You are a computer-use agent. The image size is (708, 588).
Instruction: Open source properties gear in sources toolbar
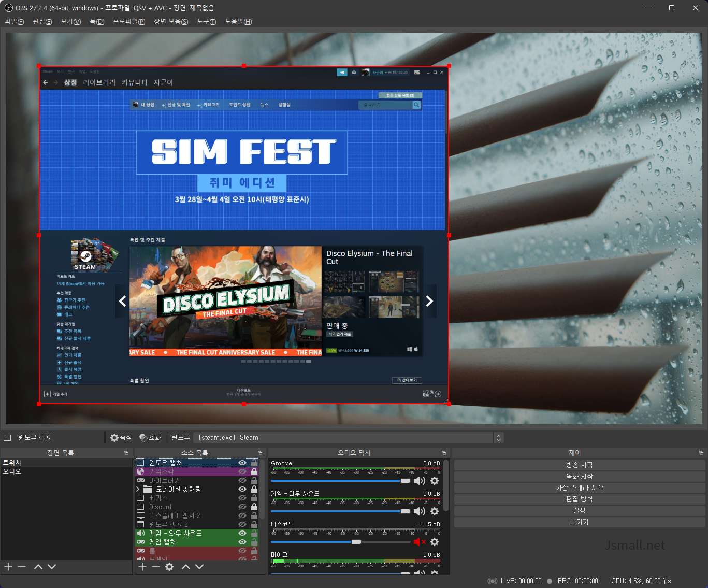169,567
